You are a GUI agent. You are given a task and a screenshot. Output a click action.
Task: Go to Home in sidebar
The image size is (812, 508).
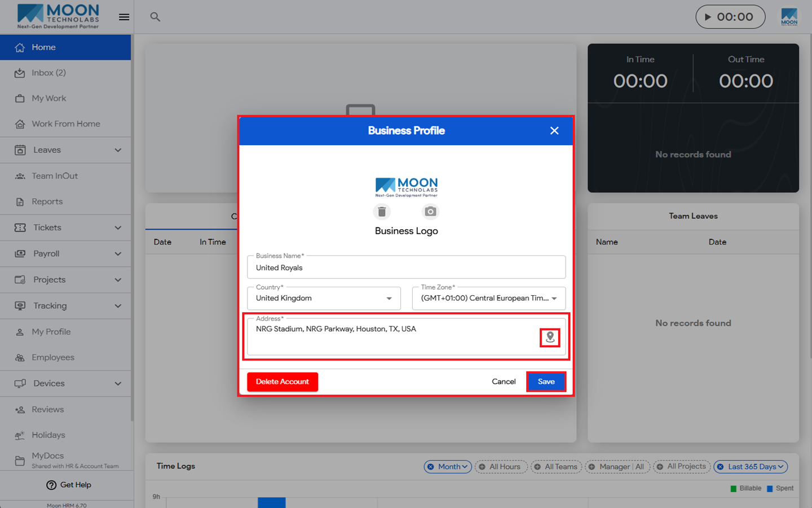(65, 47)
